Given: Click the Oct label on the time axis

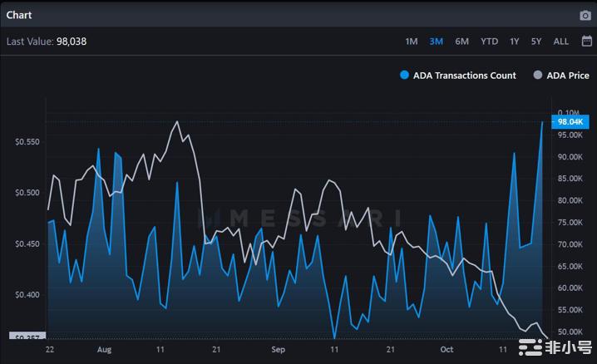Looking at the screenshot, I should tap(447, 350).
